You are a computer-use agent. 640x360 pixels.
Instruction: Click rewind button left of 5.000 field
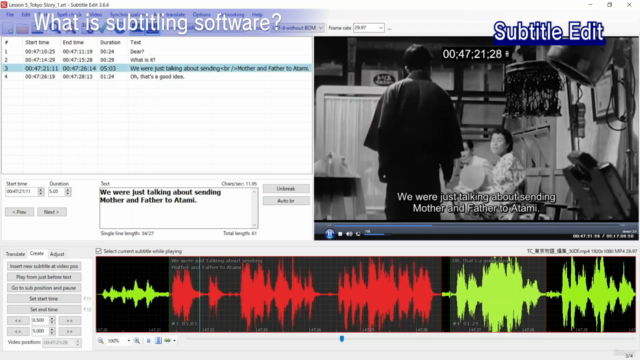(x=18, y=331)
